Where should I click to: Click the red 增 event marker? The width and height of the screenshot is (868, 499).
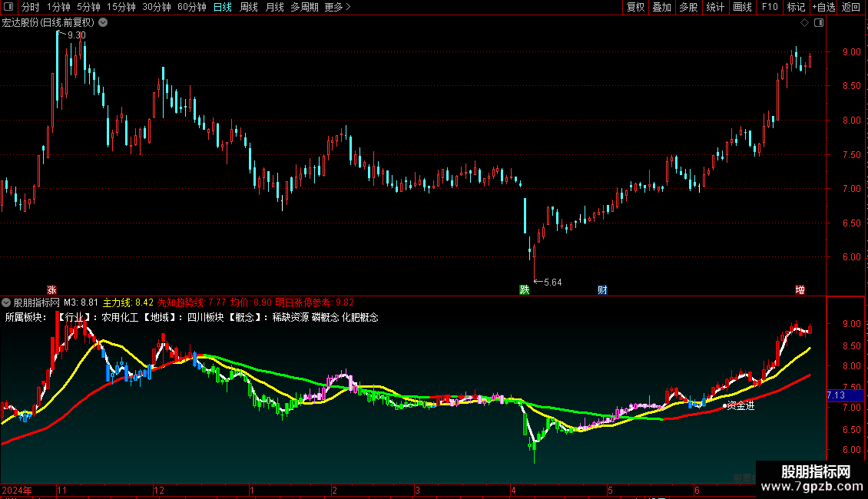(800, 290)
